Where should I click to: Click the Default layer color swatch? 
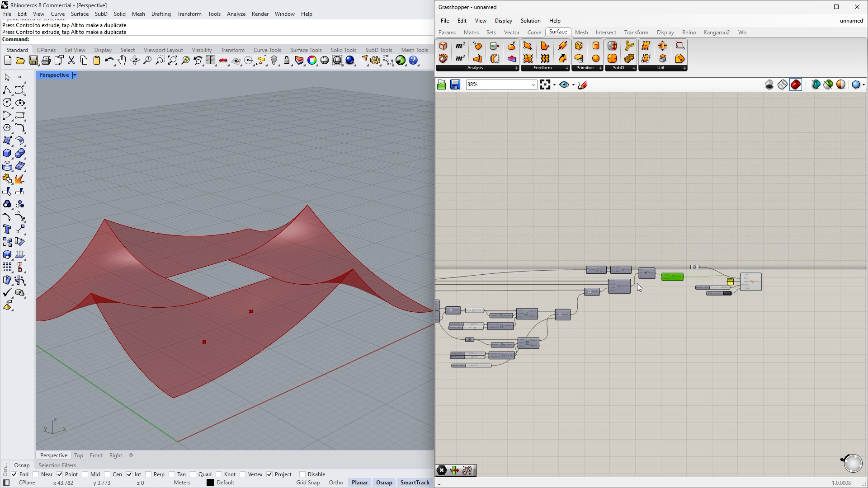coord(210,483)
